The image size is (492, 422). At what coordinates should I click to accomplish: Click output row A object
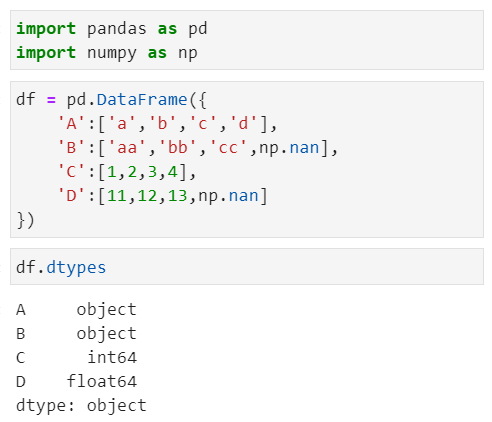[x=76, y=310]
